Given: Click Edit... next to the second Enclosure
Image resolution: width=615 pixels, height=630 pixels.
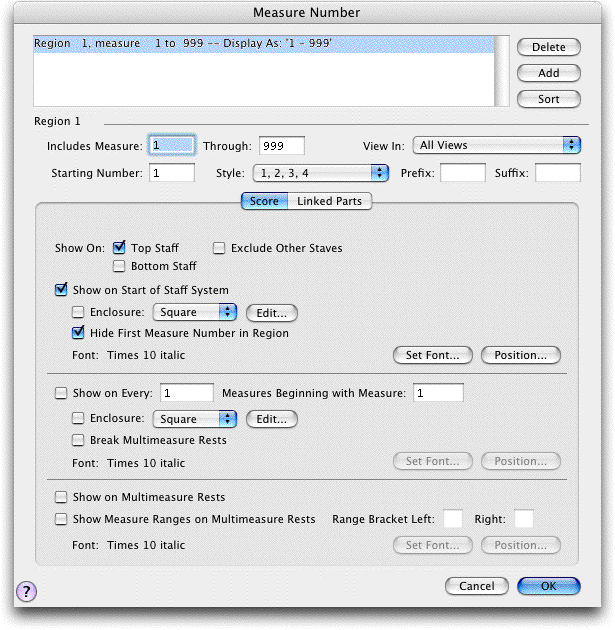Looking at the screenshot, I should point(272,419).
